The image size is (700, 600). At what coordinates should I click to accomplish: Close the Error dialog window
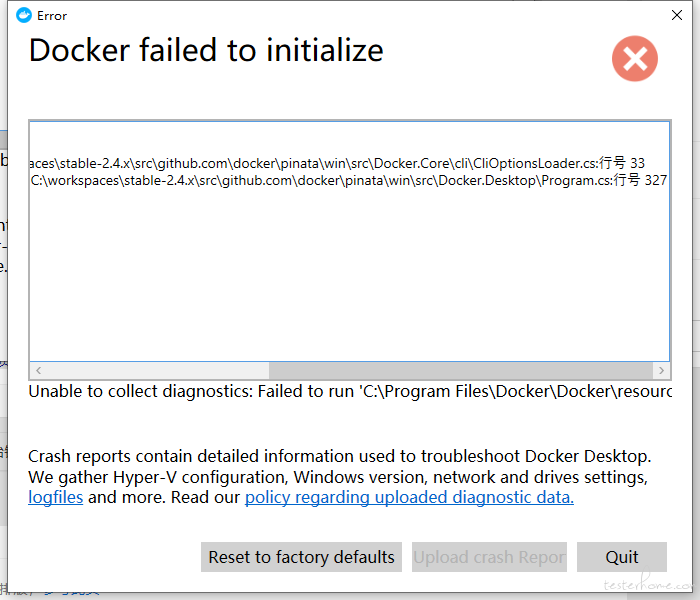click(x=676, y=15)
